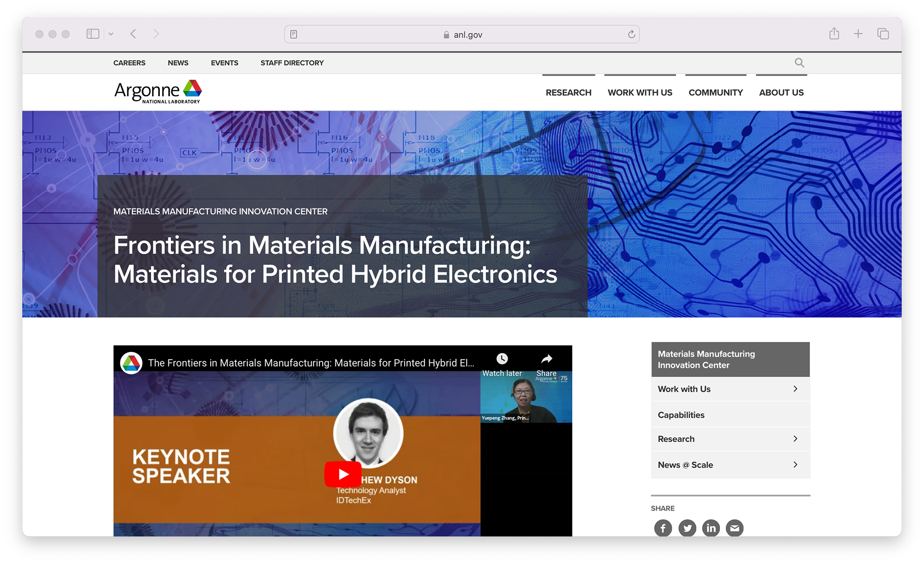Image resolution: width=924 pixels, height=564 pixels.
Task: Open the News @ Scale sidebar item
Action: [x=731, y=465]
